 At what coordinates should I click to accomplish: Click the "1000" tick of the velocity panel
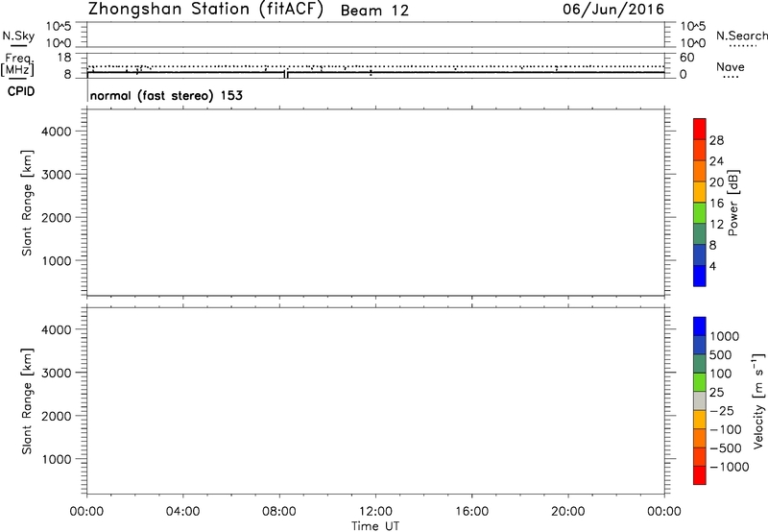(57, 459)
